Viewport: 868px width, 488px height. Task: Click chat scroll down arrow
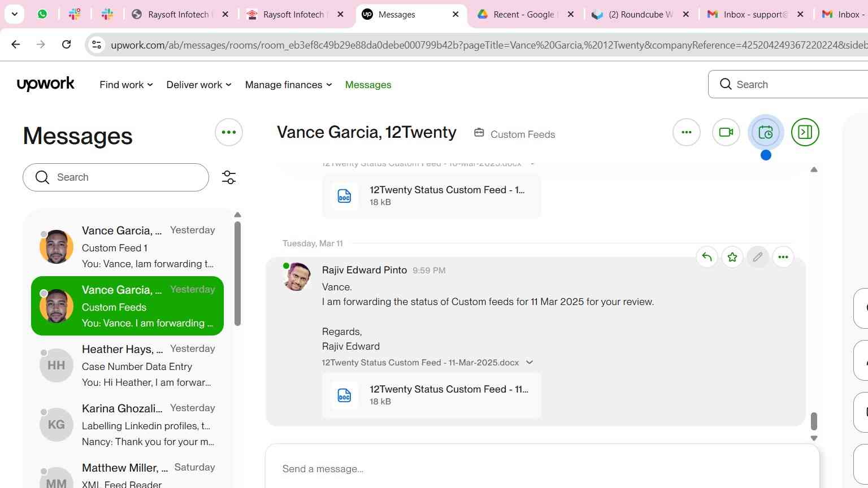click(814, 438)
